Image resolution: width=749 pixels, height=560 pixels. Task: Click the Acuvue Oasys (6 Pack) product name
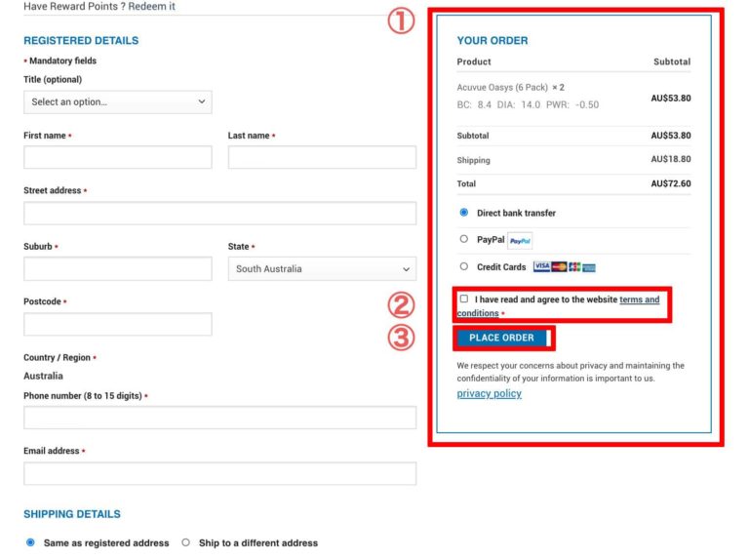(x=502, y=88)
